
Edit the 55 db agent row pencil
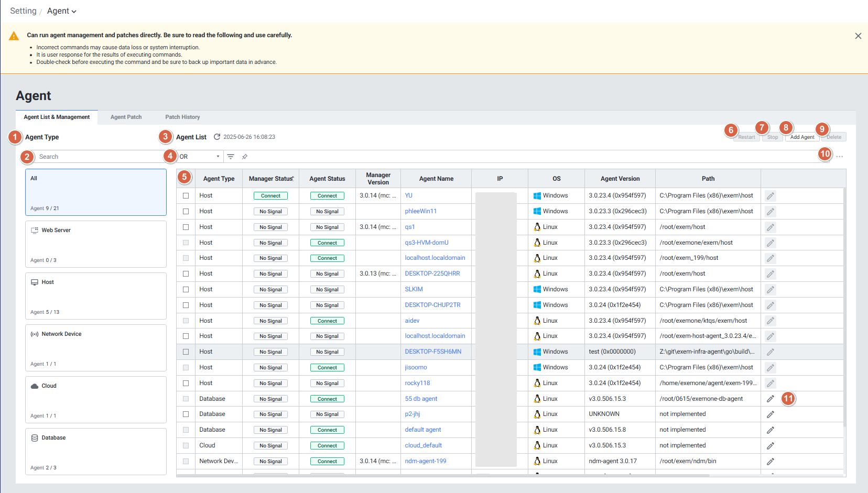click(x=770, y=399)
